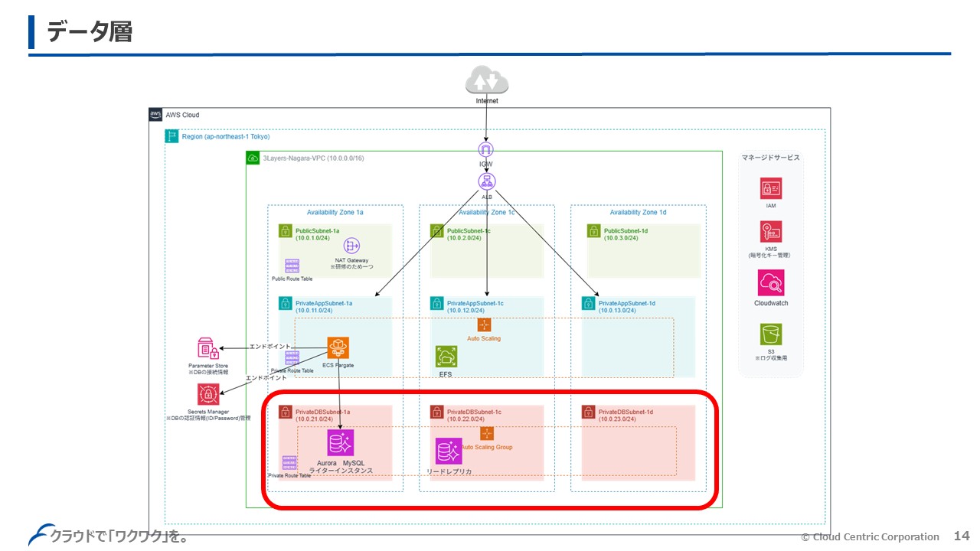The width and height of the screenshot is (980, 551).
Task: Click the Parameter Store icon
Action: (207, 348)
